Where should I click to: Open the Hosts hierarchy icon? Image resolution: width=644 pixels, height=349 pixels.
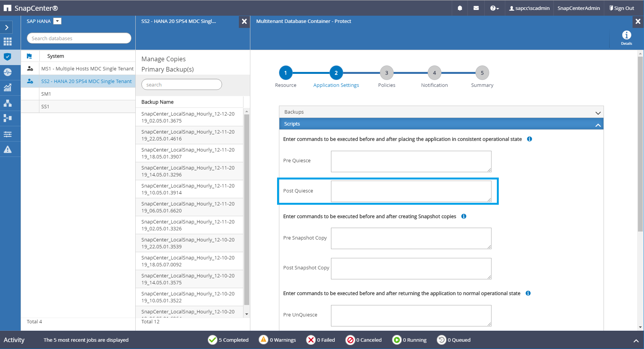point(8,103)
